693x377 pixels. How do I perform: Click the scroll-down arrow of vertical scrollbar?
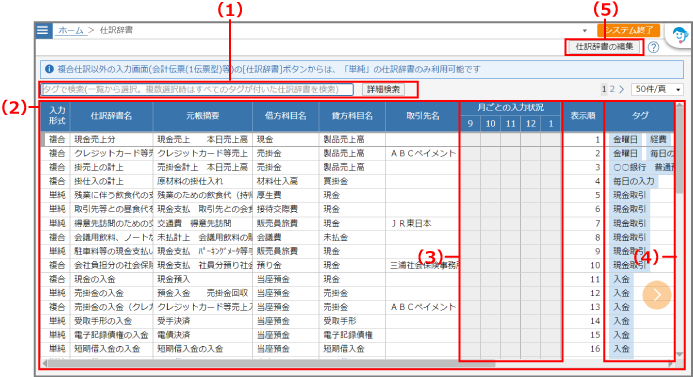point(680,355)
